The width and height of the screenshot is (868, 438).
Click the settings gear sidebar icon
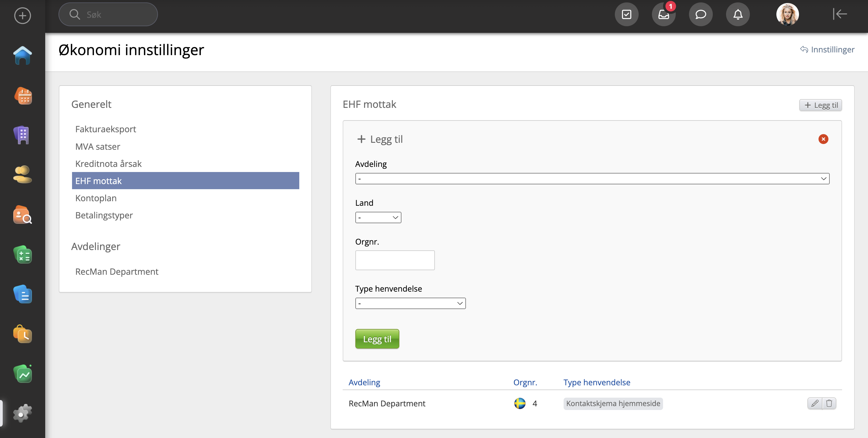(x=22, y=413)
